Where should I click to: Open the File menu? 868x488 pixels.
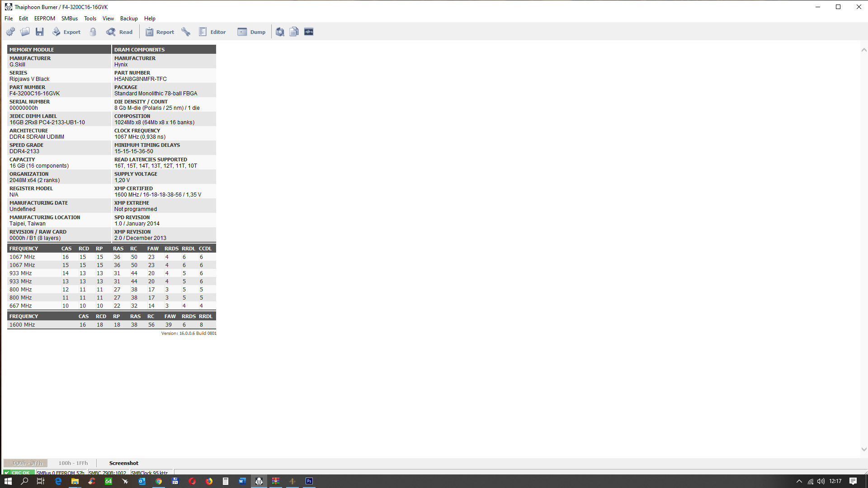(9, 19)
